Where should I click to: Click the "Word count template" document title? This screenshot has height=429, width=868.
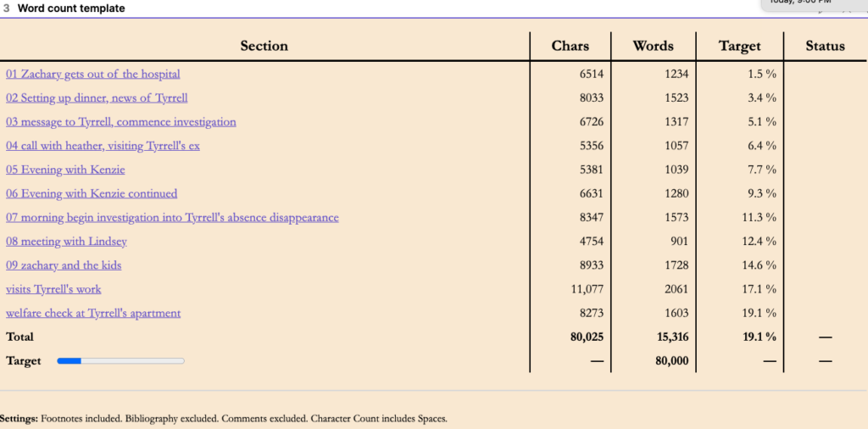[x=71, y=8]
